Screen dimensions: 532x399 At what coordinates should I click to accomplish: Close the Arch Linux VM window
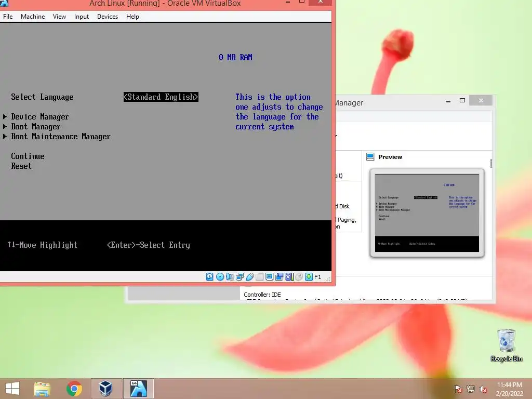point(320,2)
